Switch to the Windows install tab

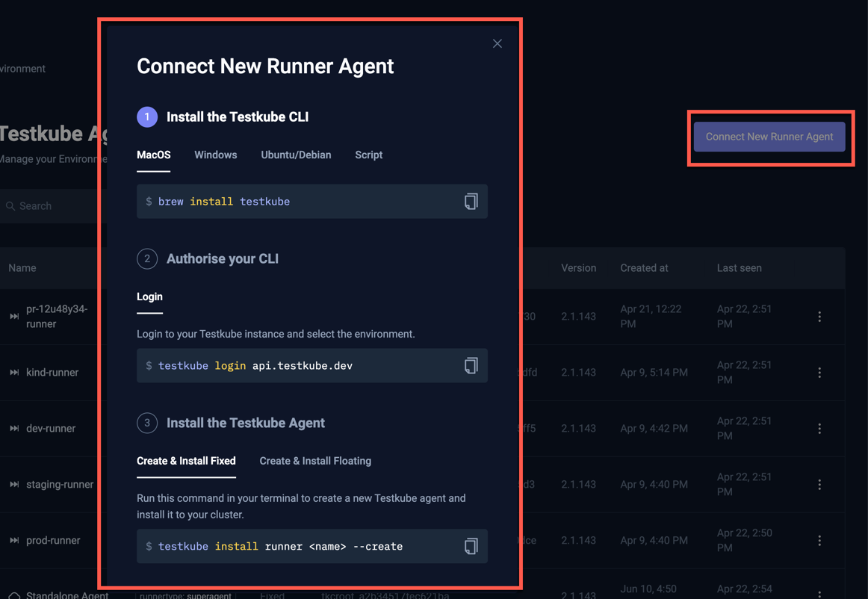[x=215, y=155]
